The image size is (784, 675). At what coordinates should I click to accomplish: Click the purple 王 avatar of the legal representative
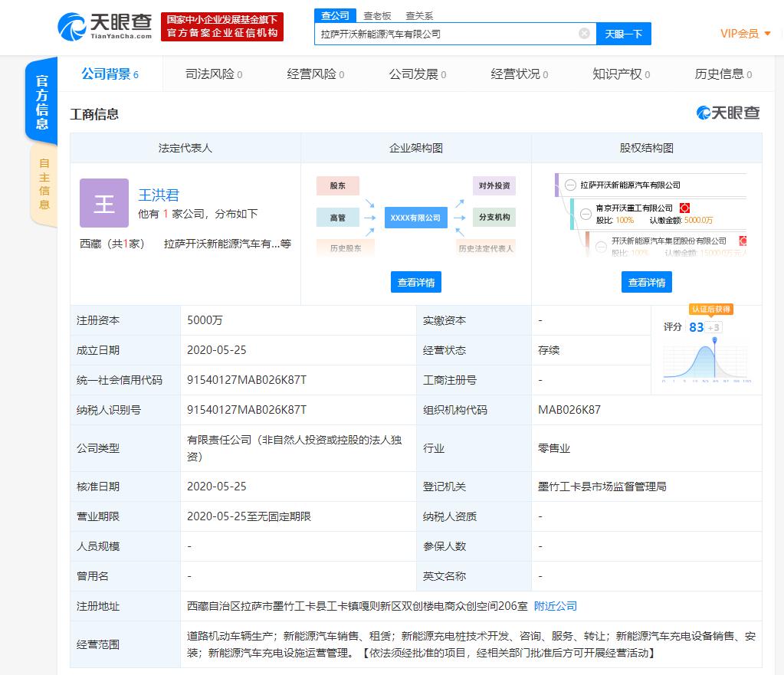103,202
